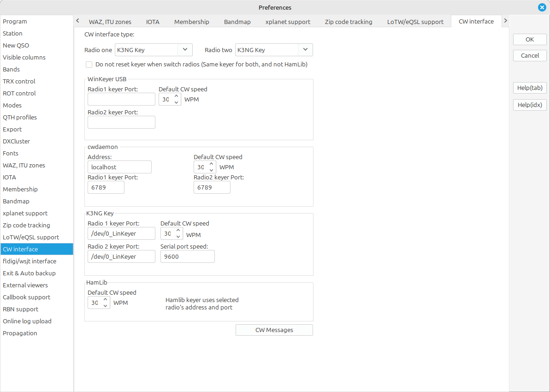550x392 pixels.
Task: Close the Preferences window
Action: tap(542, 7)
